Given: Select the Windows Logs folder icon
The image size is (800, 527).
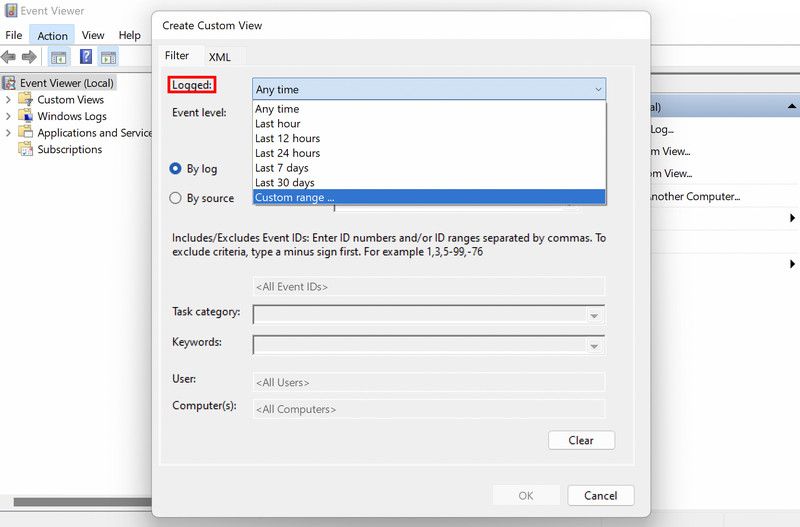Looking at the screenshot, I should click(26, 116).
